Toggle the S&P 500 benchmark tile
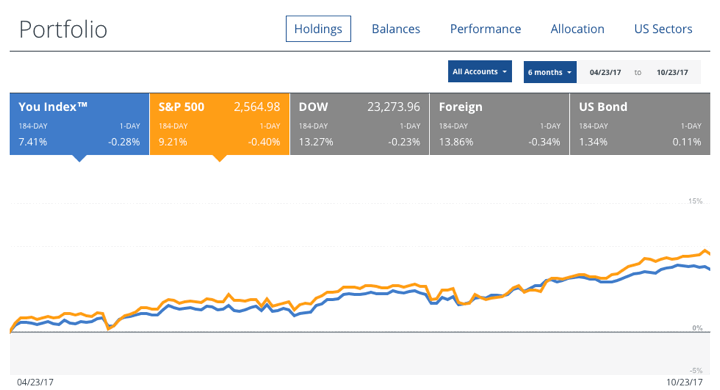720x390 pixels. (x=219, y=124)
